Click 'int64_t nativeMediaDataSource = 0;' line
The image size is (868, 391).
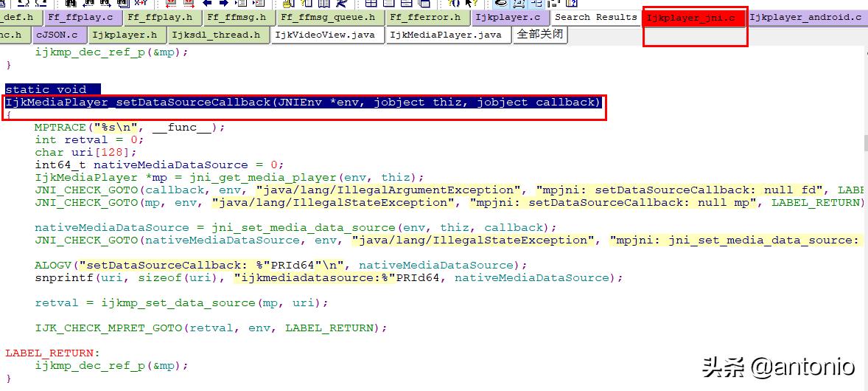(x=159, y=165)
